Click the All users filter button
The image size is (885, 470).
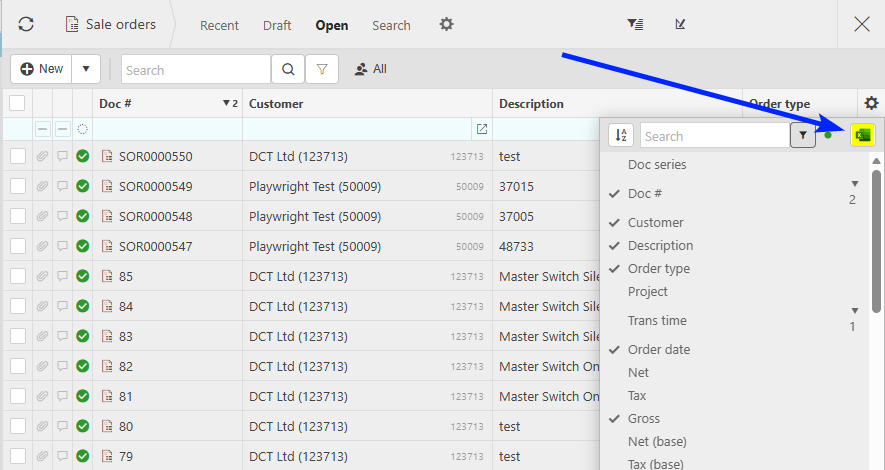[370, 69]
